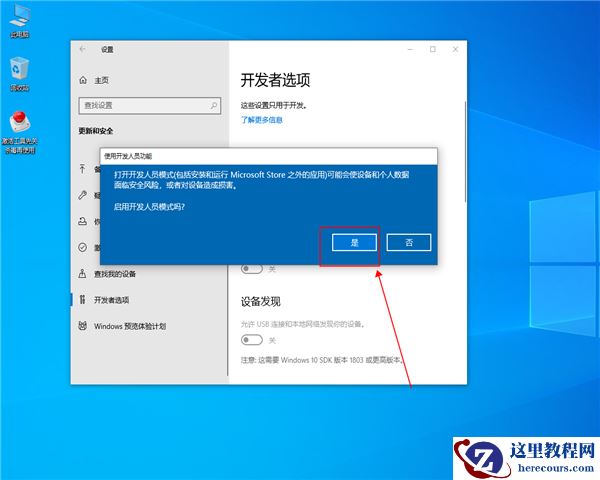Viewport: 600px width, 480px height.
Task: Decline with the 否 (No) button
Action: [409, 242]
